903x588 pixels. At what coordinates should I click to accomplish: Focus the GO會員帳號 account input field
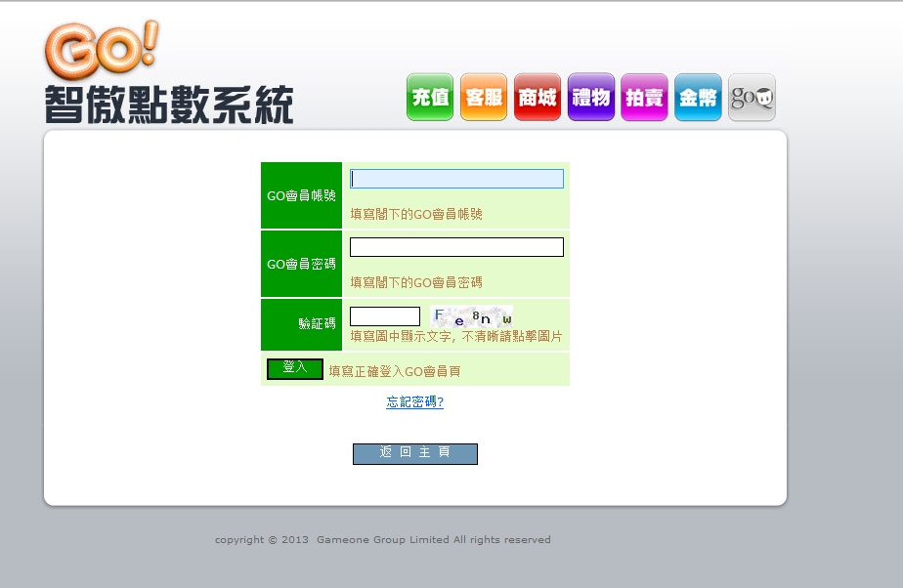(456, 179)
